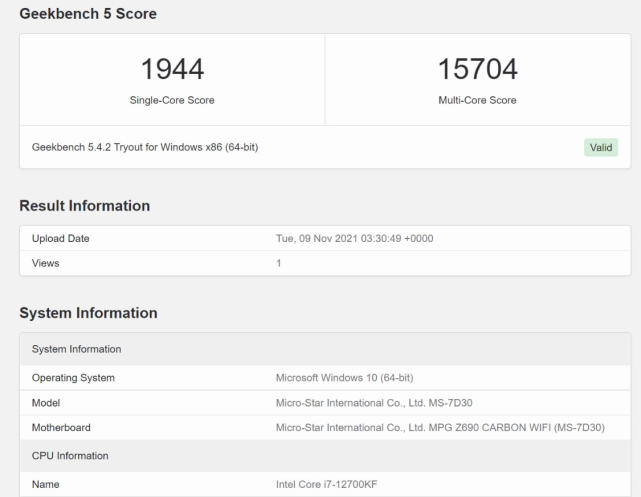
Task: Click the Intel Core i7-12700KF CPU name
Action: tap(327, 484)
